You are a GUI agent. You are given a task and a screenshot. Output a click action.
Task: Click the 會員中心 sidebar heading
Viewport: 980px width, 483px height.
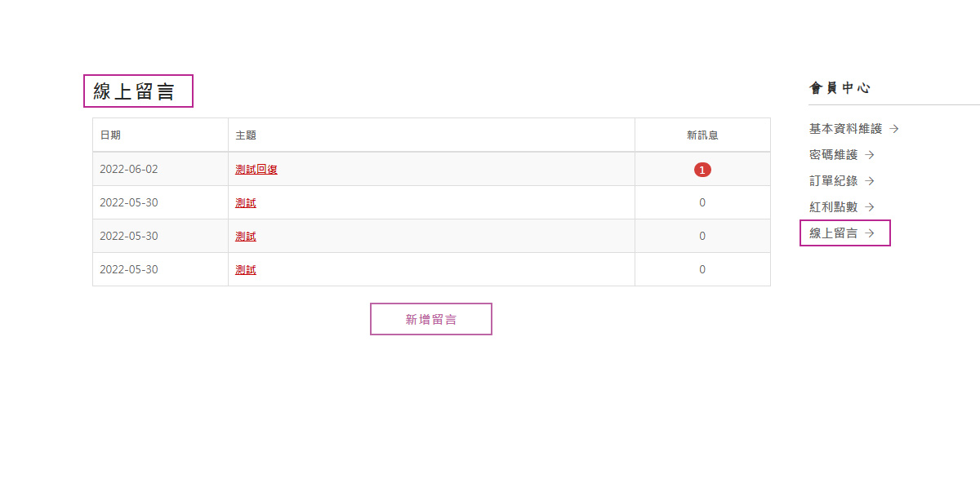pyautogui.click(x=840, y=88)
